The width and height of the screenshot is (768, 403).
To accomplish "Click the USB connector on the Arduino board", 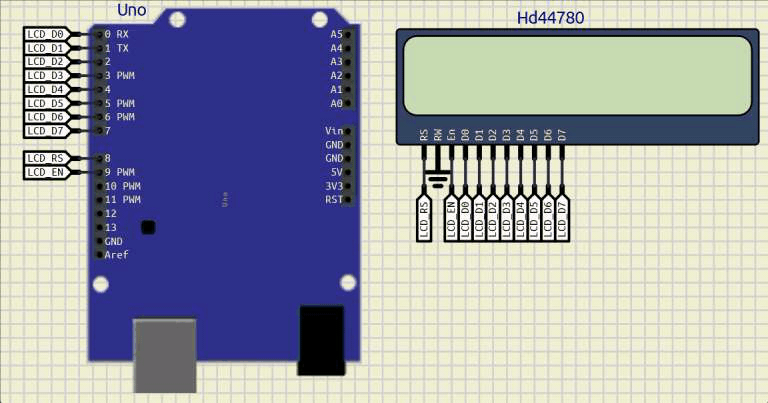I will pos(165,355).
